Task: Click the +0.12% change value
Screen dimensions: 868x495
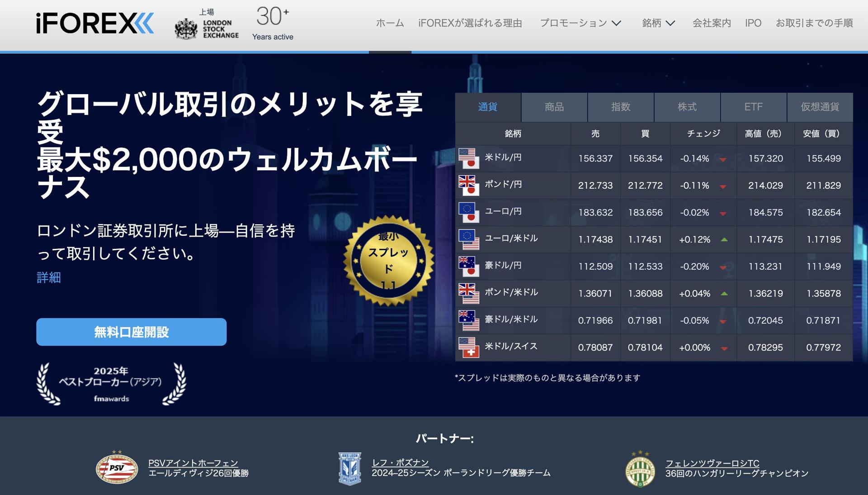Action: (x=694, y=240)
